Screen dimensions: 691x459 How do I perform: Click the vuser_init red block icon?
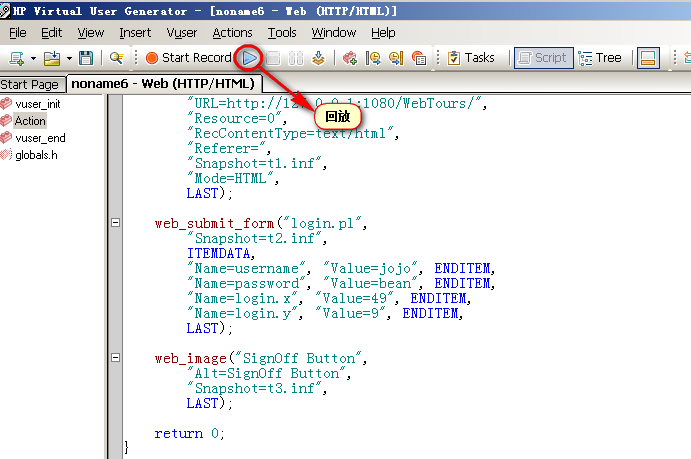(x=6, y=104)
